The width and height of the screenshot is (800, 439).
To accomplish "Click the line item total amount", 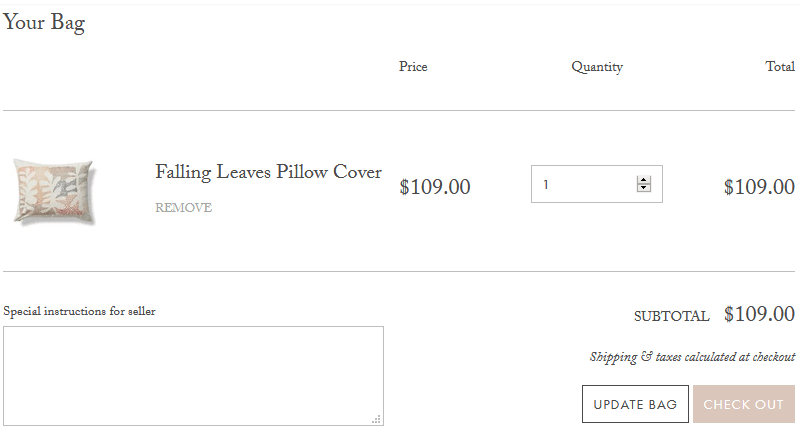I will 759,187.
